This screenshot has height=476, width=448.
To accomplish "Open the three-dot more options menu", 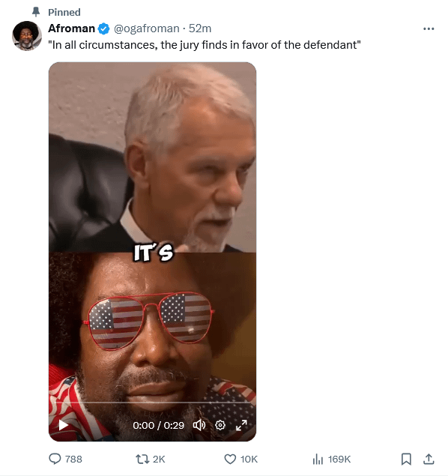I will click(429, 28).
